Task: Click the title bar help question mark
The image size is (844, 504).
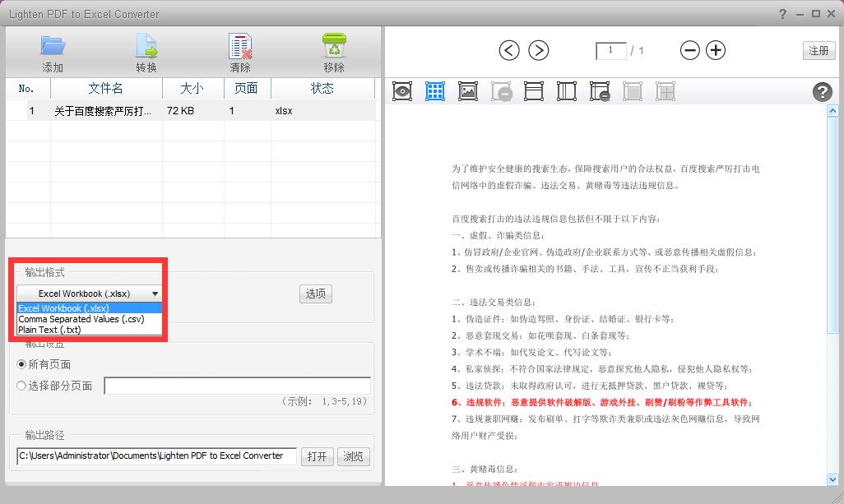Action: pyautogui.click(x=782, y=14)
